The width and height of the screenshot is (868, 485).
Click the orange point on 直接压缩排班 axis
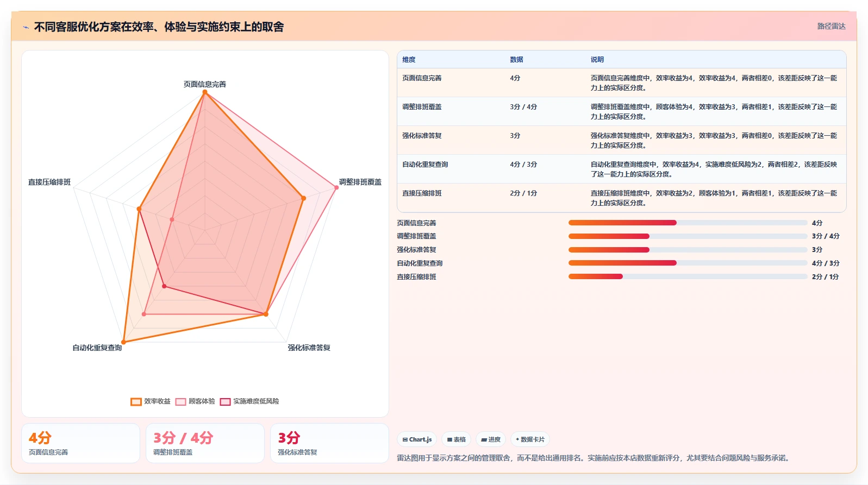coord(139,209)
